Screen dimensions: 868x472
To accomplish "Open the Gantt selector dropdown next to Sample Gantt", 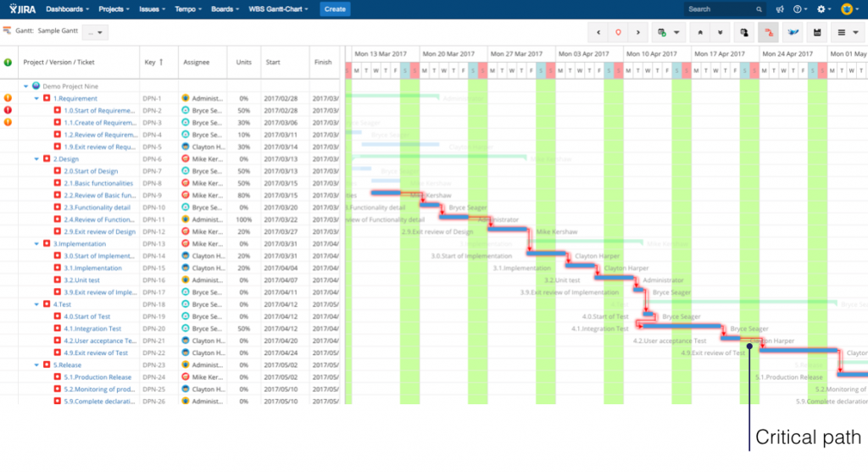I will (x=95, y=32).
